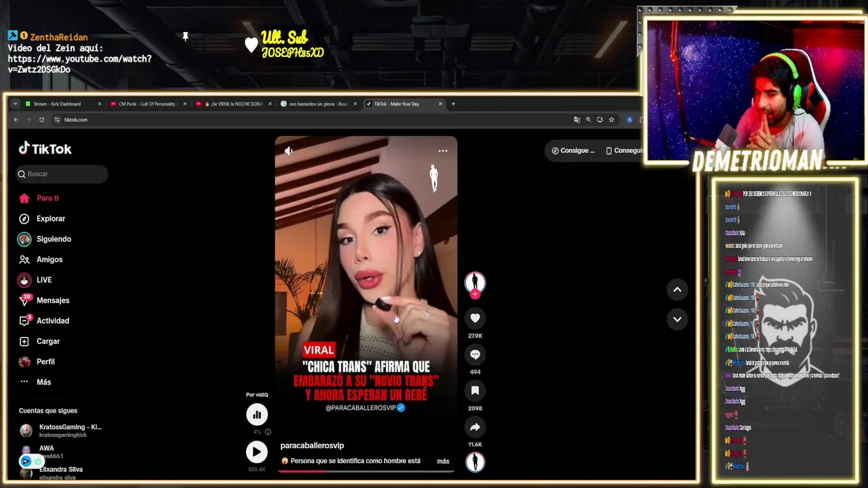Click the video progress bar
The image size is (868, 488).
pos(366,471)
